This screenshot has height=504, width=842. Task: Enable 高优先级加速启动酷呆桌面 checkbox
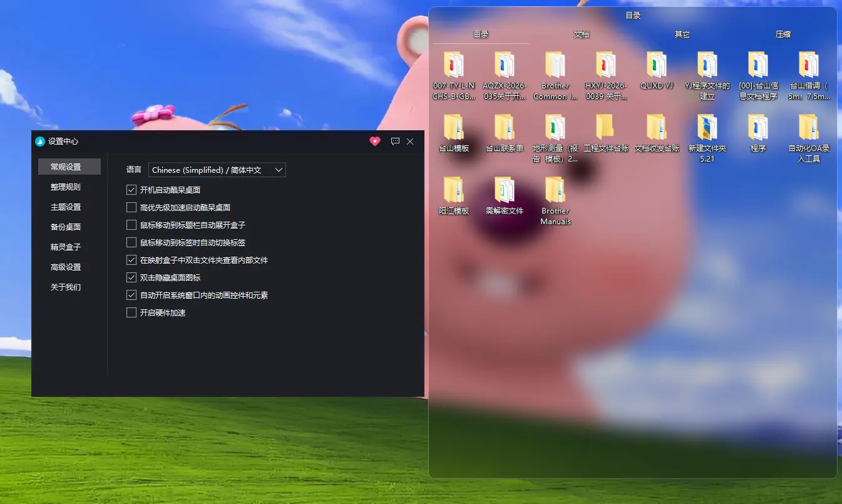131,207
